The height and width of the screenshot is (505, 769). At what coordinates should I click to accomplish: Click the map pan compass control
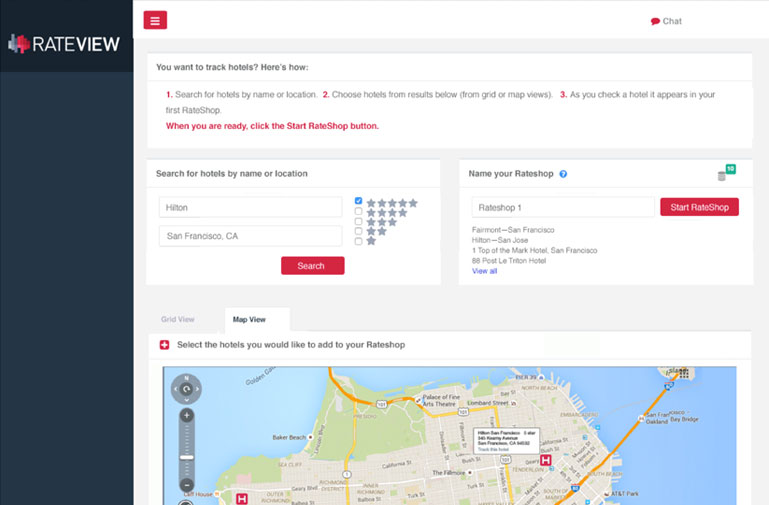click(x=186, y=388)
